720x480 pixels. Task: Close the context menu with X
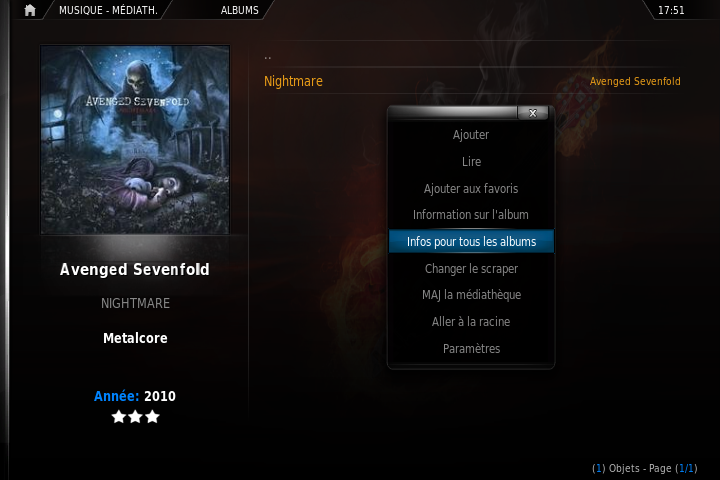[533, 113]
